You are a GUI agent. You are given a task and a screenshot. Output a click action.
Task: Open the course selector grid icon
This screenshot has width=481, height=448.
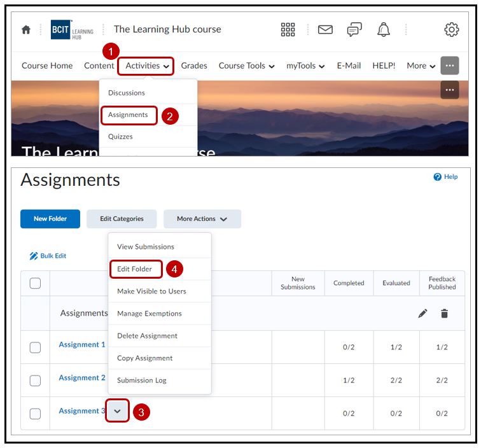click(x=288, y=30)
